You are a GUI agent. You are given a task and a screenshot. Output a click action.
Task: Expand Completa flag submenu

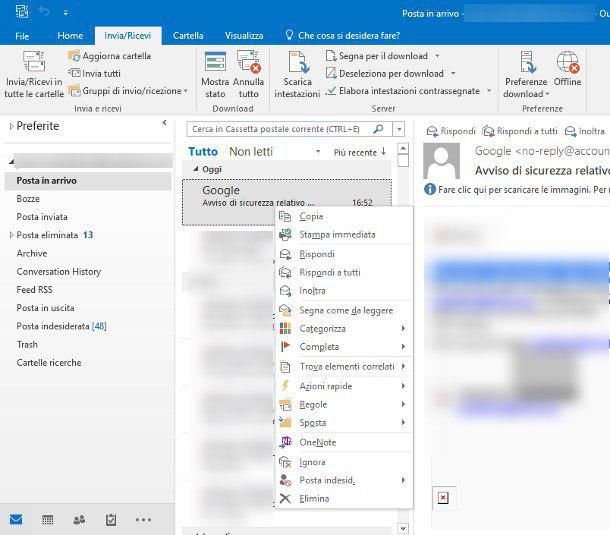pos(344,346)
